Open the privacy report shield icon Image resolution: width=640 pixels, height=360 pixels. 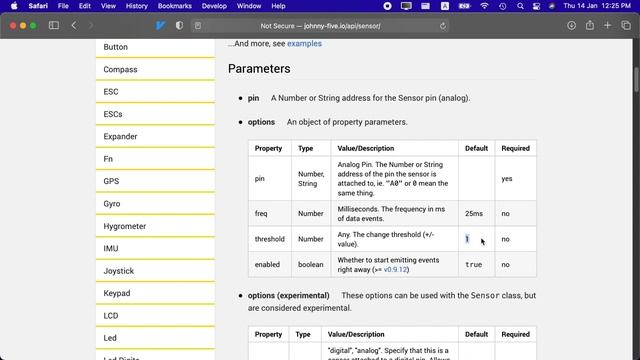point(179,25)
